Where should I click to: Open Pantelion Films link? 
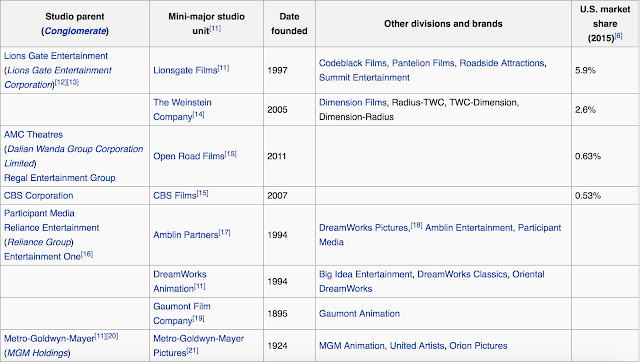[x=423, y=63]
